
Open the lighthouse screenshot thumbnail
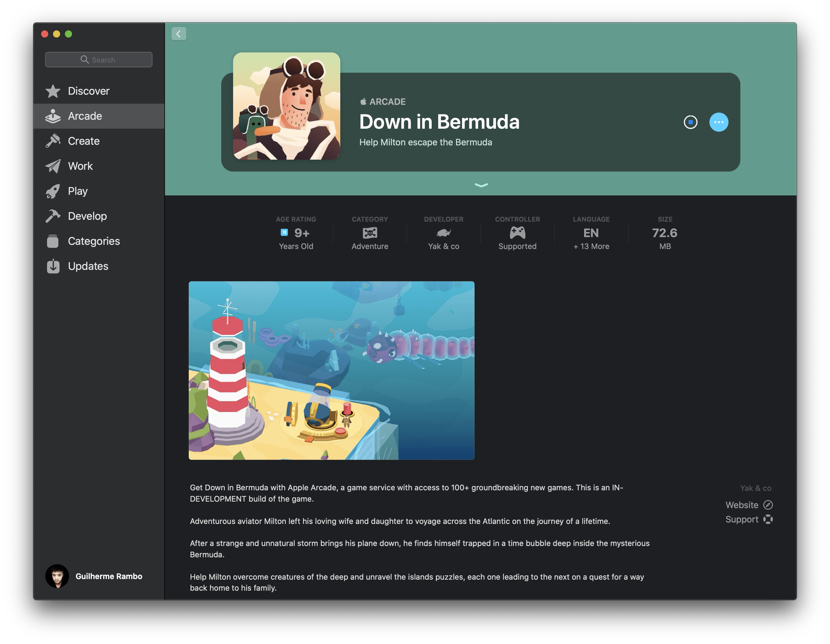click(x=331, y=370)
